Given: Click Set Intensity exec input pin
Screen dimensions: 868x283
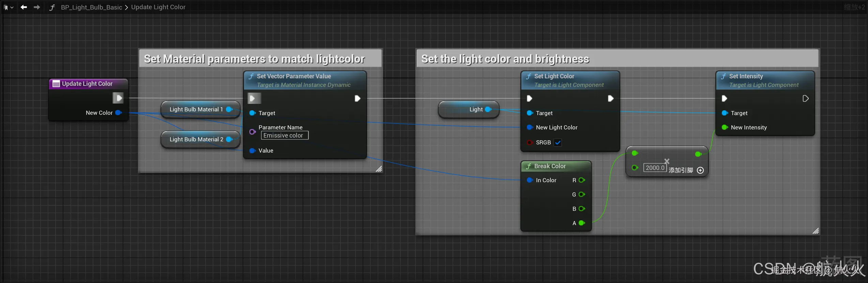Looking at the screenshot, I should tap(724, 98).
